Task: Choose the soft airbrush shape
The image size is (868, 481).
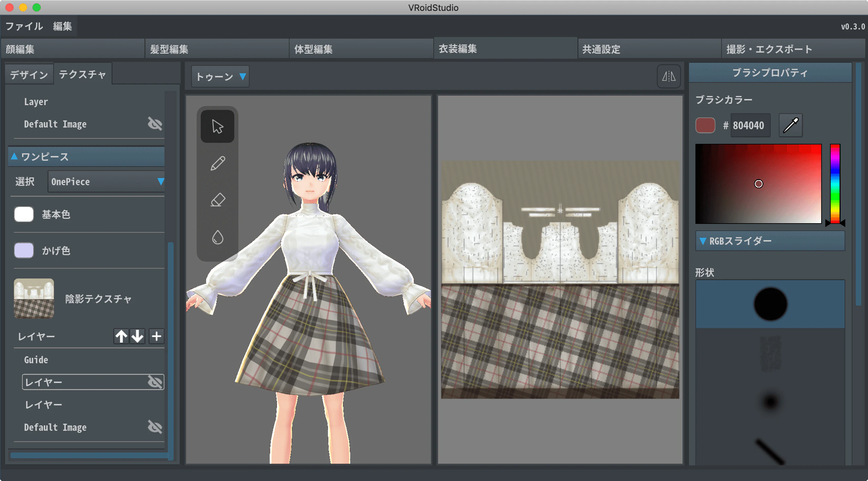Action: coord(770,402)
